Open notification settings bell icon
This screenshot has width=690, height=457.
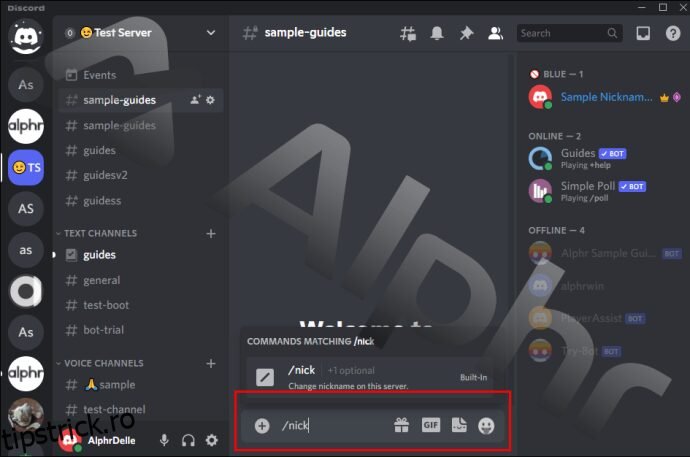pos(437,33)
